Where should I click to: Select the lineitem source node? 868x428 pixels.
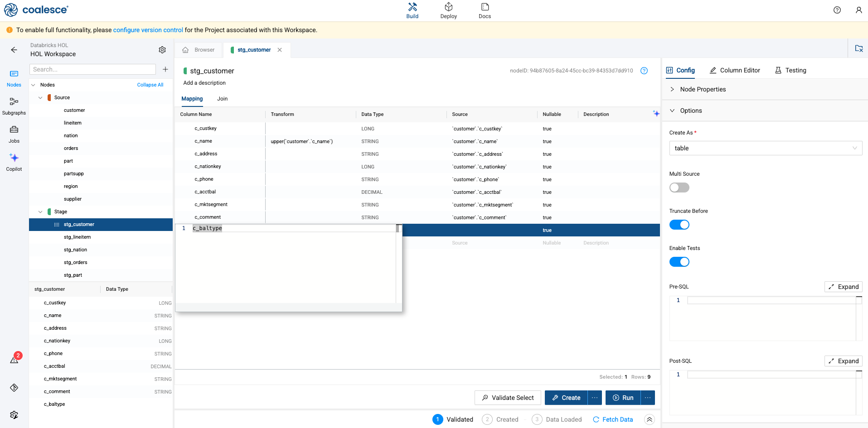tap(73, 123)
